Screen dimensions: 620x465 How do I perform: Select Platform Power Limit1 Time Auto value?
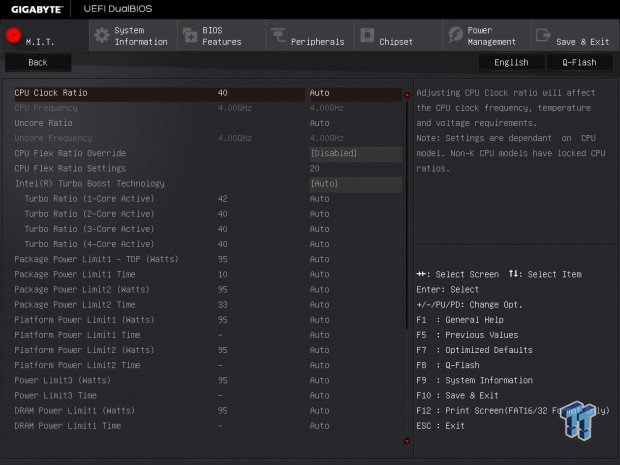click(319, 335)
